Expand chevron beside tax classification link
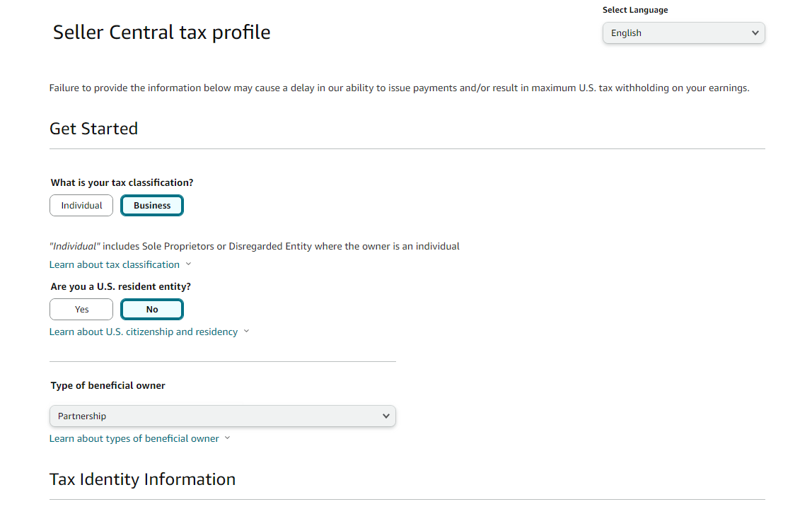The image size is (812, 509). point(188,264)
